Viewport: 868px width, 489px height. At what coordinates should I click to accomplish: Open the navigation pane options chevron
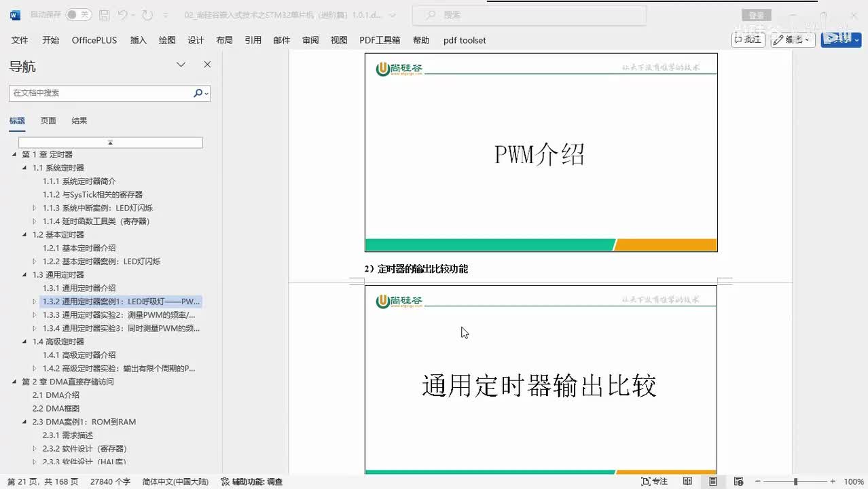point(181,65)
